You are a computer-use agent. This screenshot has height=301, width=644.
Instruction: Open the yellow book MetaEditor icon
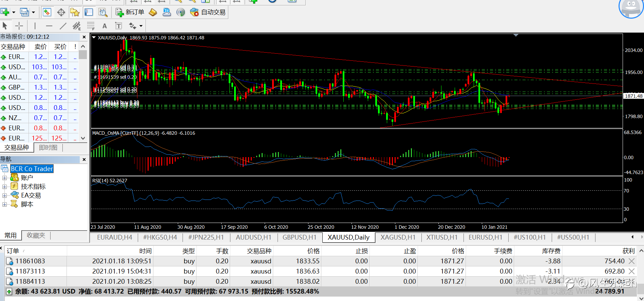click(x=153, y=12)
